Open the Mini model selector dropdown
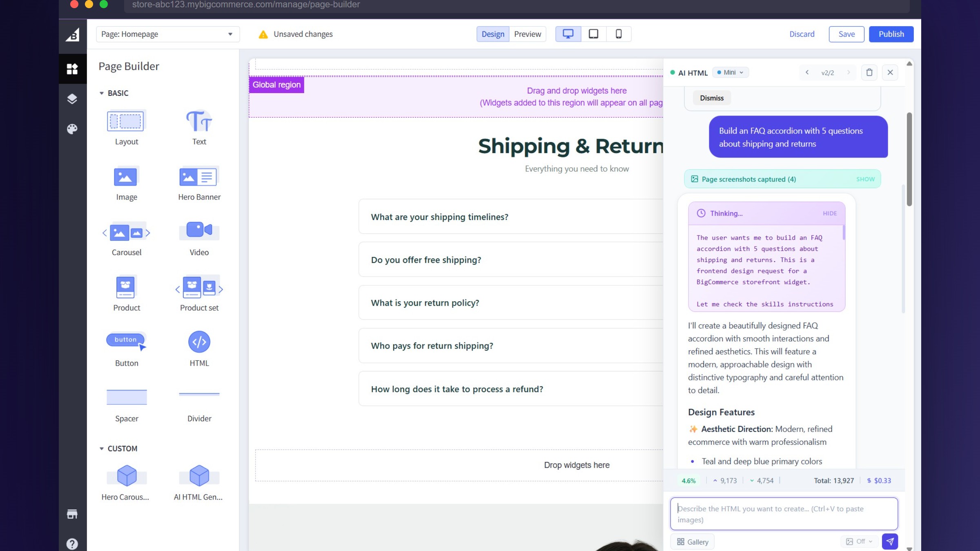Viewport: 980px width, 551px height. tap(731, 72)
